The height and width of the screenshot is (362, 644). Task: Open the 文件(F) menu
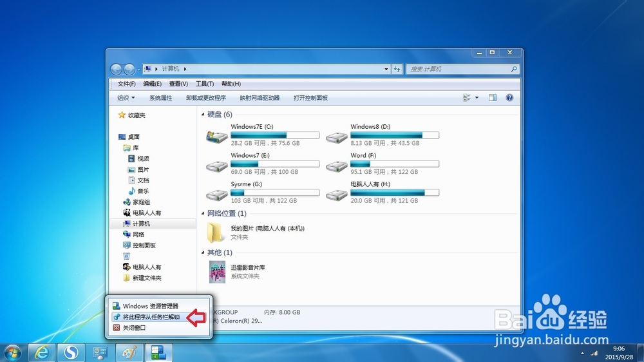(x=126, y=84)
